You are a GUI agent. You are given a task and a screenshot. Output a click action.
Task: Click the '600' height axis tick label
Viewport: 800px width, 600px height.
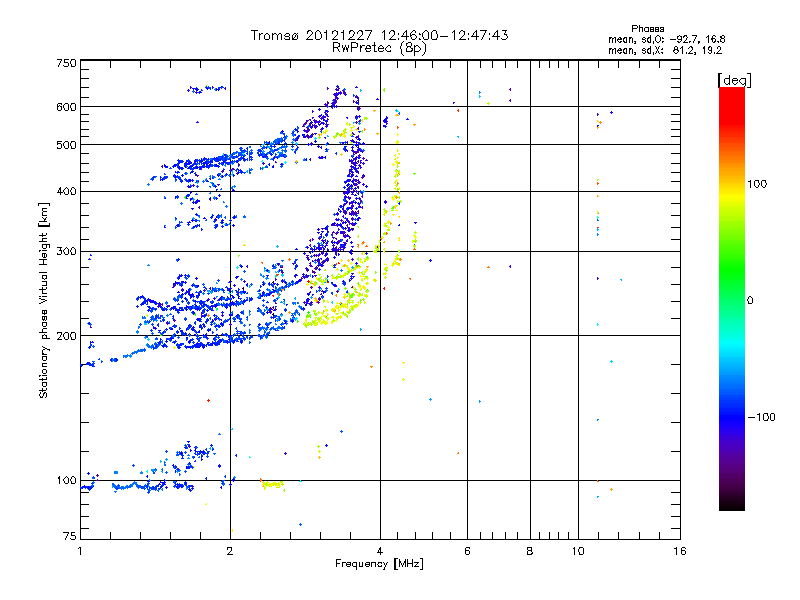(66, 107)
